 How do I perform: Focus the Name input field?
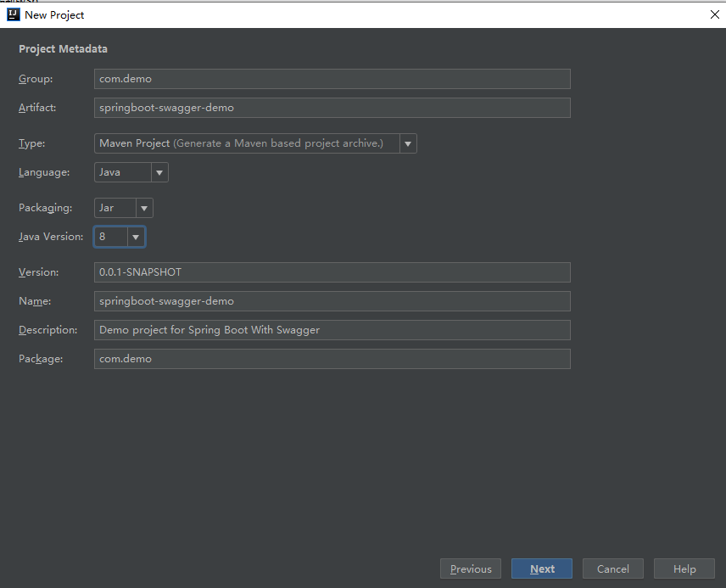[332, 301]
